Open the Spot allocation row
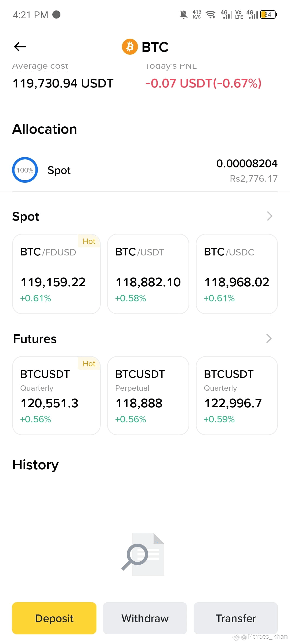The height and width of the screenshot is (644, 290). 145,170
